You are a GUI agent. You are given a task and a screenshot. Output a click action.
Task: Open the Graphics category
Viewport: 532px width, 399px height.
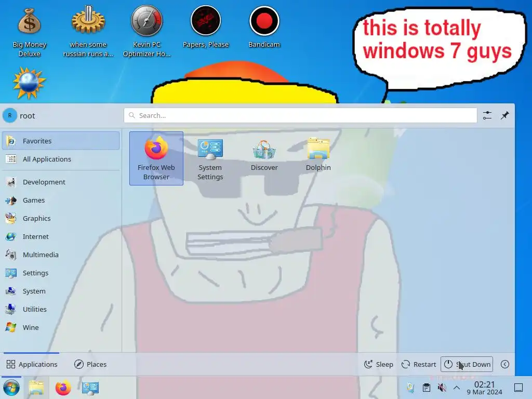pos(61,218)
